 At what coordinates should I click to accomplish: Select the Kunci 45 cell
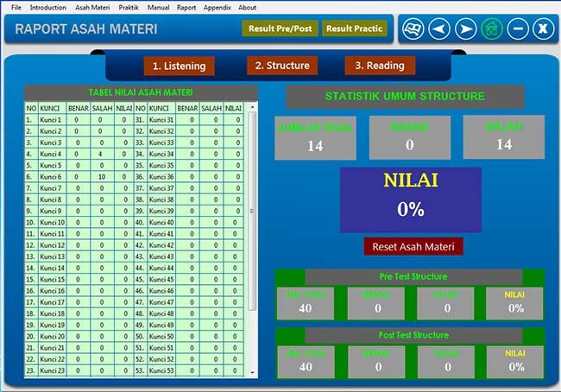161,279
